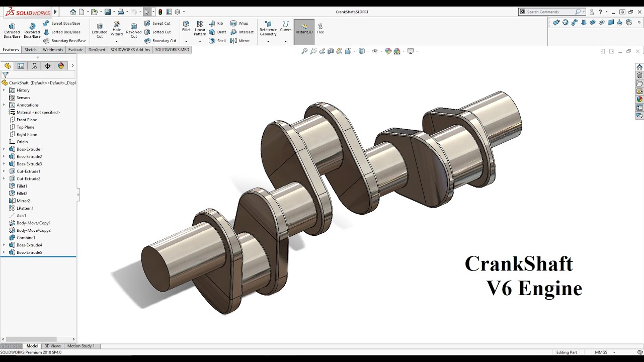This screenshot has width=644, height=362.
Task: Expand the Fillet dropdown arrow
Action: pos(186,41)
